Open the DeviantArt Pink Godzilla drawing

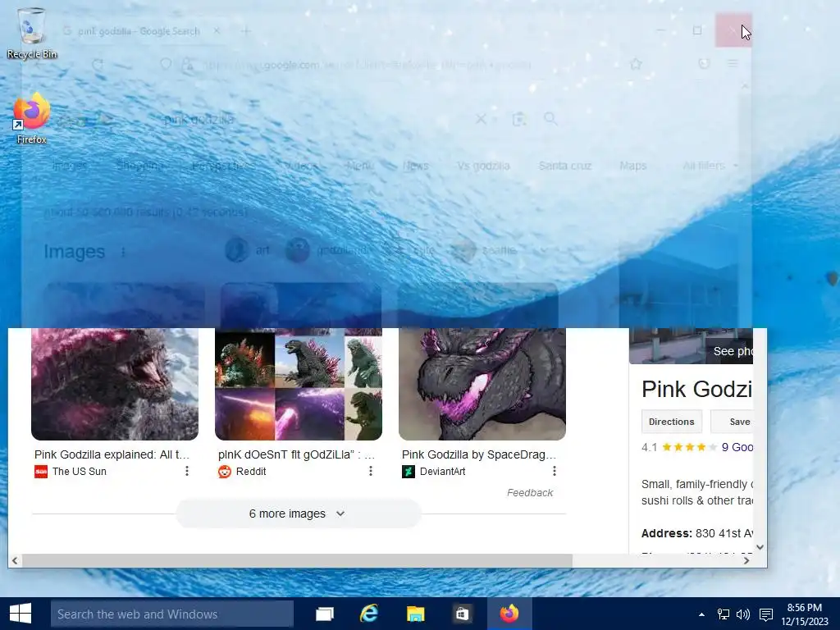click(482, 384)
